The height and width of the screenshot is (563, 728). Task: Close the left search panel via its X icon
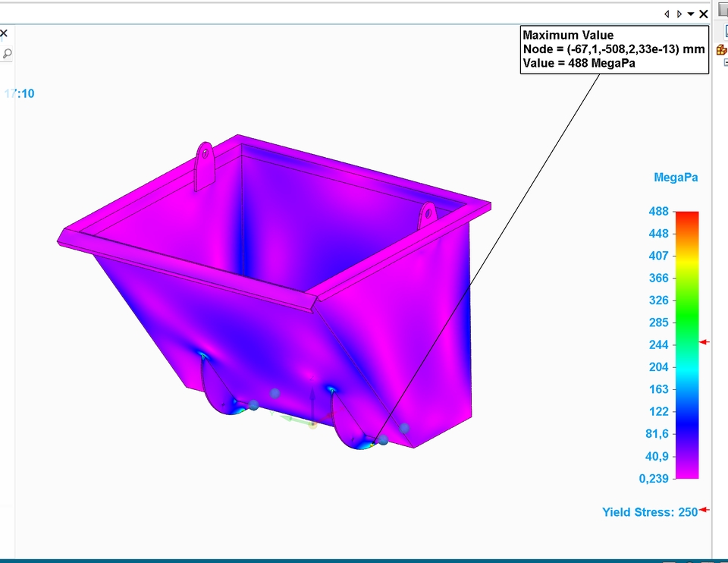(4, 33)
